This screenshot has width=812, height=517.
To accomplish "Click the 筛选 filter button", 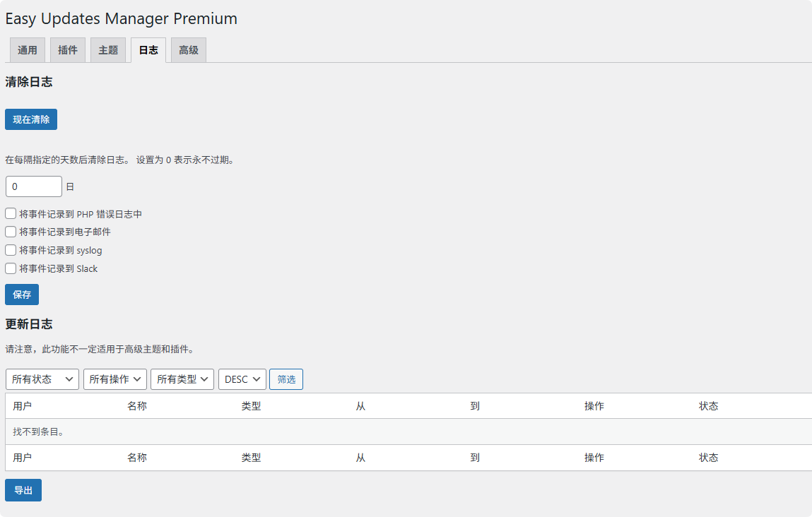I will (x=286, y=379).
